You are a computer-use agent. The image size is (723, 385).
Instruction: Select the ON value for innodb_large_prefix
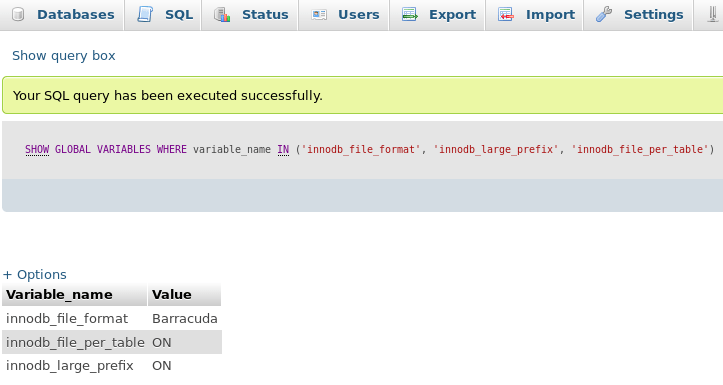pos(185,366)
